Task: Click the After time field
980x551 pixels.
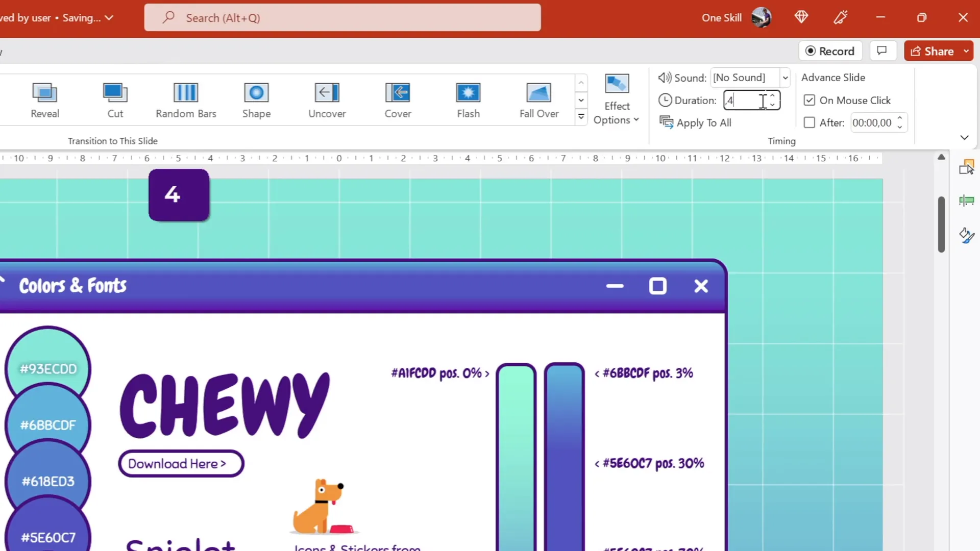Action: pyautogui.click(x=872, y=122)
